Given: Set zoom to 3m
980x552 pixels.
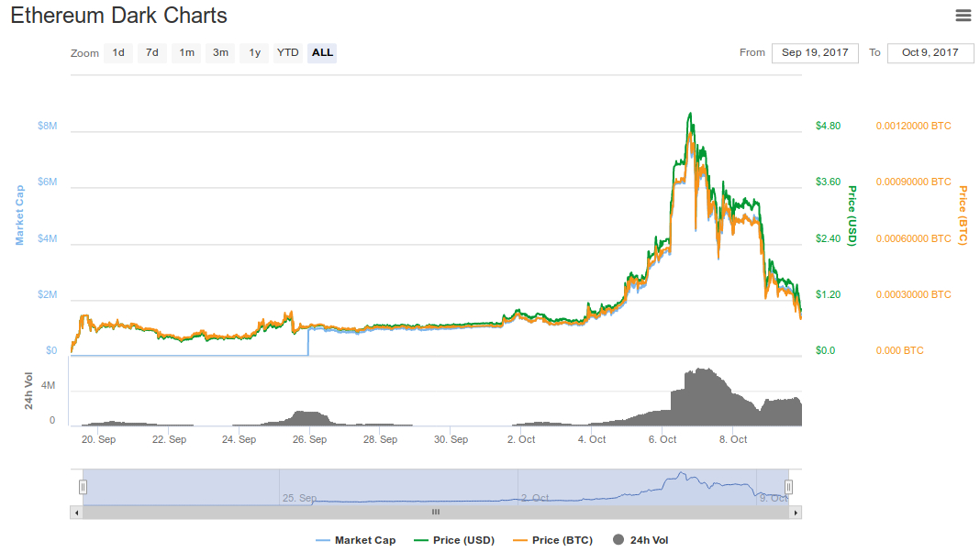Looking at the screenshot, I should pyautogui.click(x=220, y=53).
